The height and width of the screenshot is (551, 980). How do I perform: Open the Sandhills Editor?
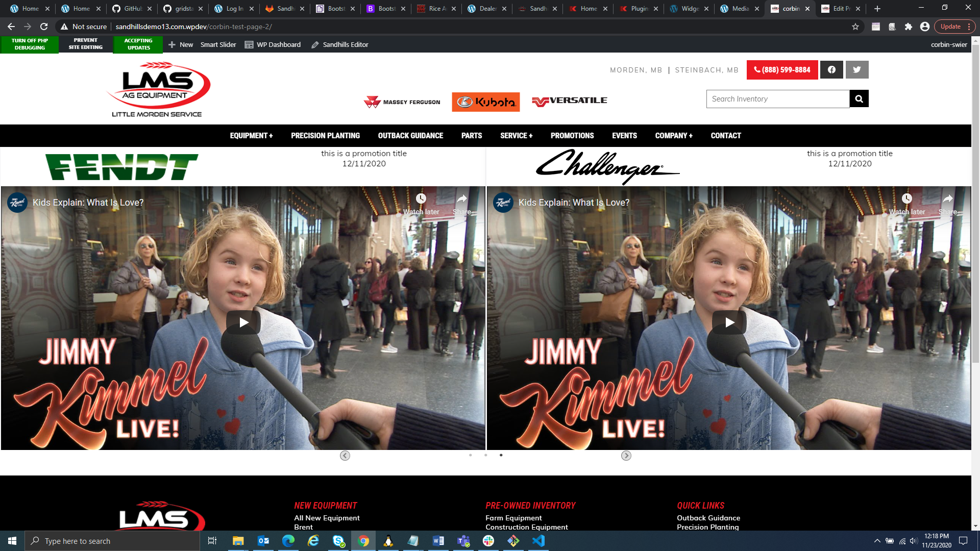click(x=340, y=44)
